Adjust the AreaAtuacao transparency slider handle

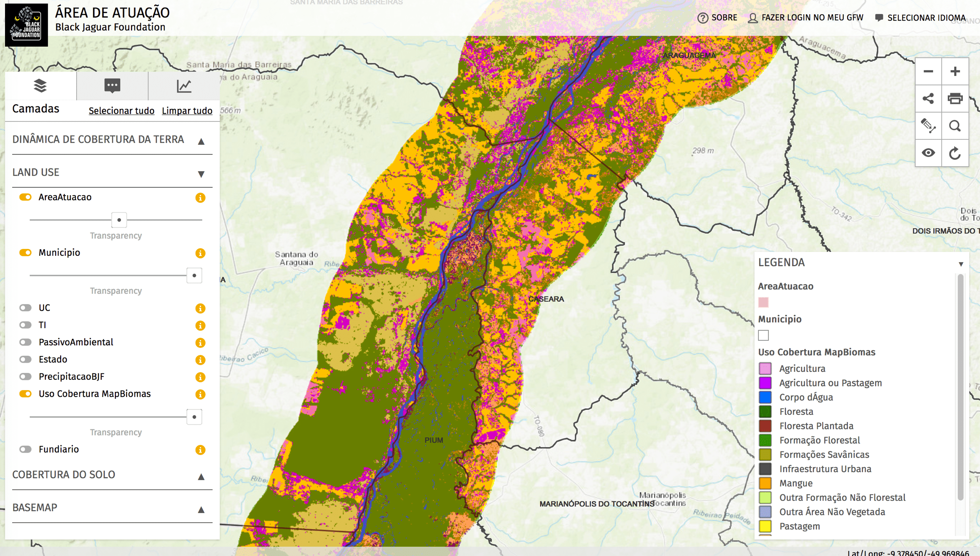119,220
